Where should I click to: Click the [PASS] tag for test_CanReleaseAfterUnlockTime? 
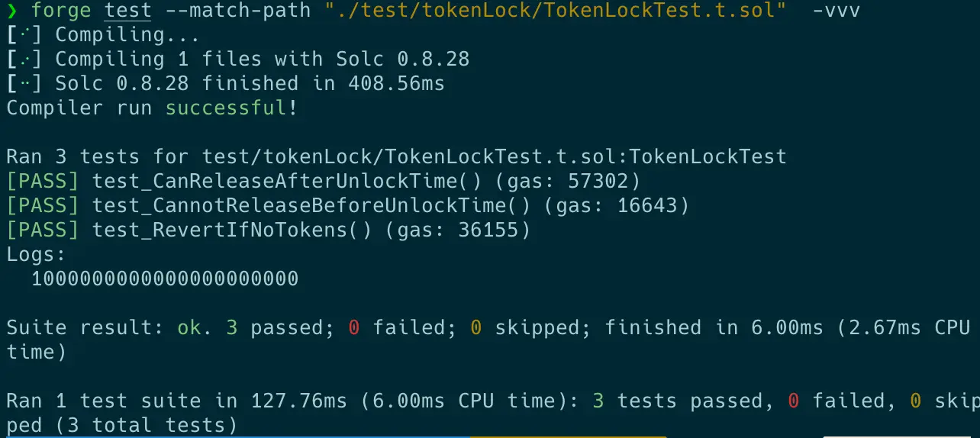point(43,182)
